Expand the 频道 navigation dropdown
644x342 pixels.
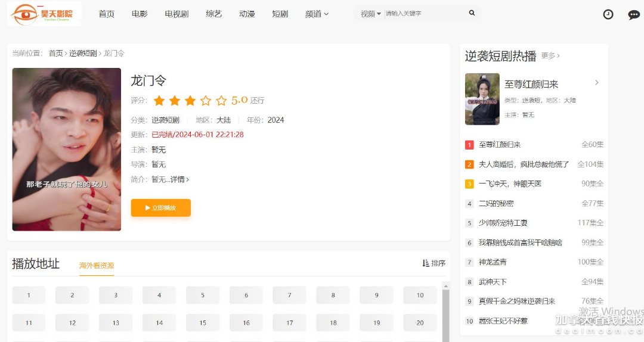[x=317, y=14]
